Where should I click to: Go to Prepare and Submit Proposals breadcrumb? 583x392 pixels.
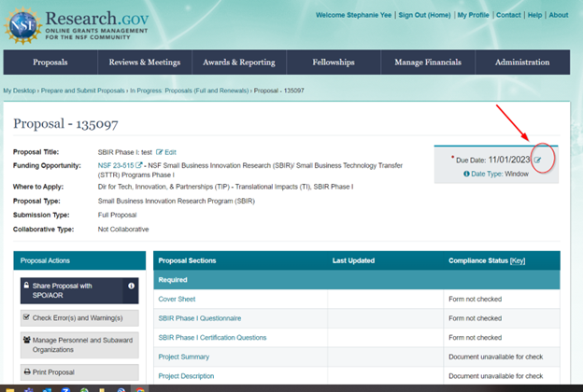pyautogui.click(x=85, y=91)
